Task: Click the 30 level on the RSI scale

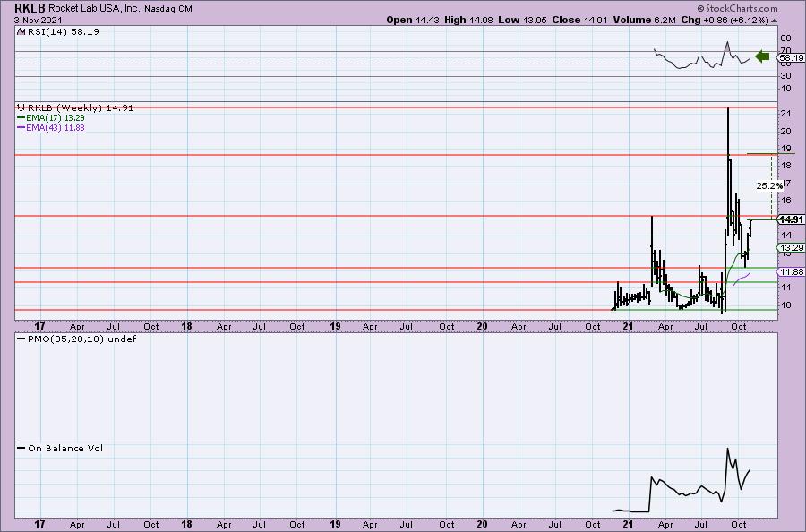Action: point(786,76)
